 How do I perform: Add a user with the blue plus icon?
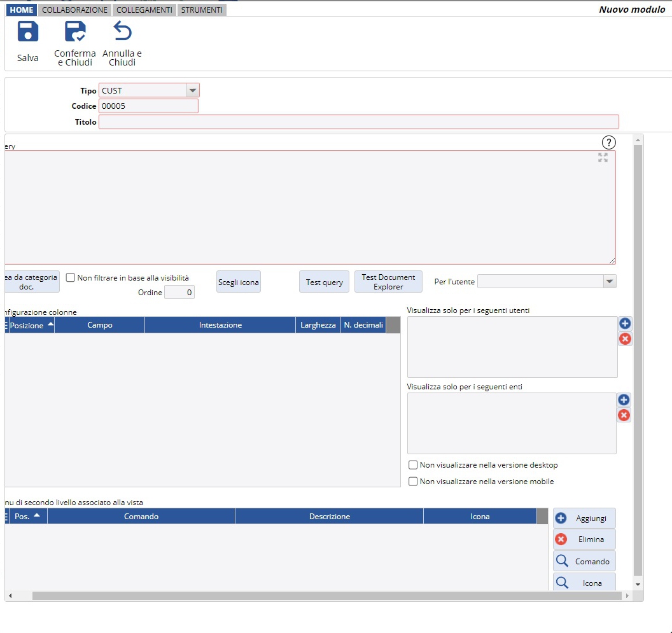point(625,324)
